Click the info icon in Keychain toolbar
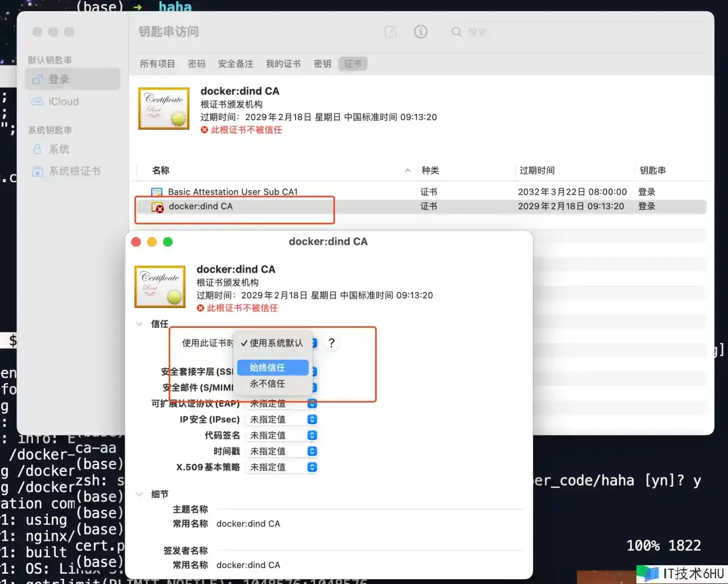 420,32
